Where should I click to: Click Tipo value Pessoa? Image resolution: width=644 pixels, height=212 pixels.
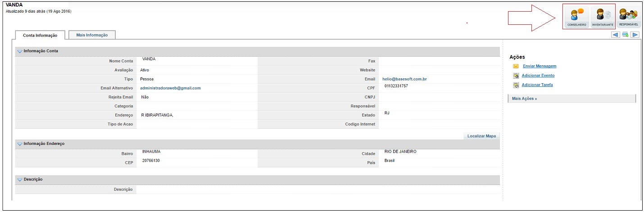pos(147,79)
